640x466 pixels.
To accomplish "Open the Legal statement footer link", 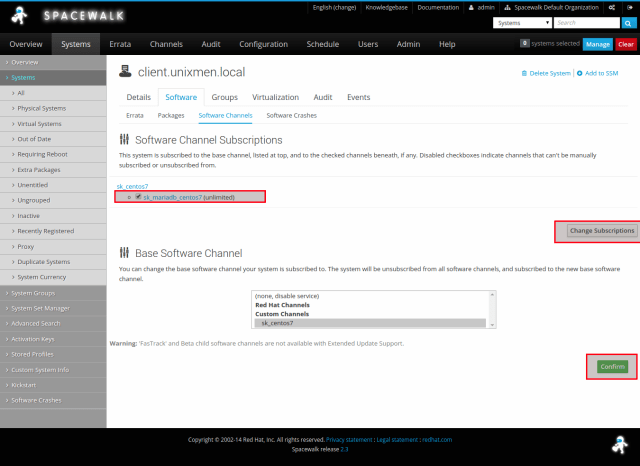I will coord(397,439).
